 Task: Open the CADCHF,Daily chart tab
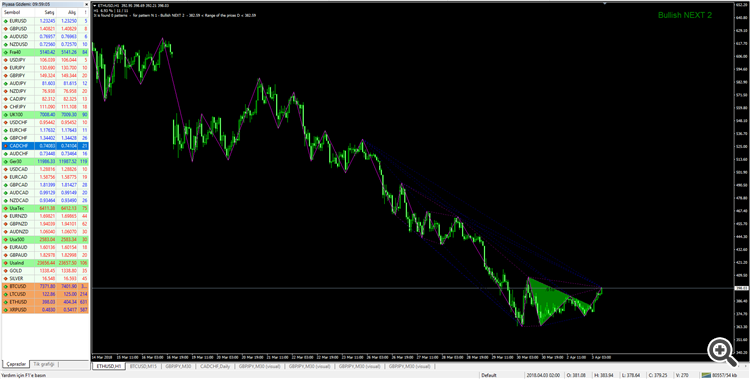[x=216, y=366]
